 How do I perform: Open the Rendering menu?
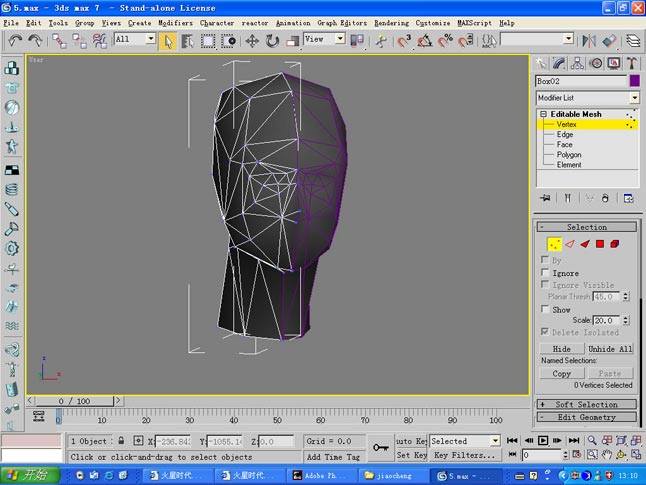tap(391, 23)
